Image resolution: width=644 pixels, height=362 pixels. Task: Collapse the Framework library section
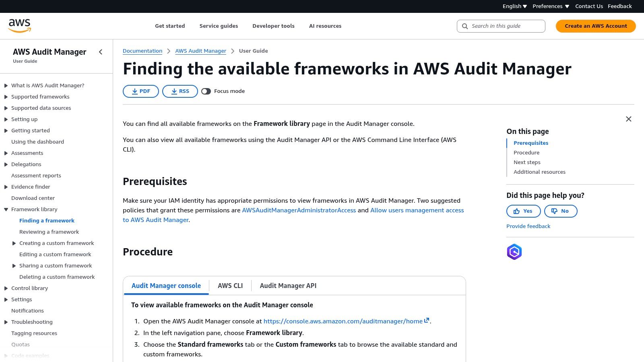[6, 209]
